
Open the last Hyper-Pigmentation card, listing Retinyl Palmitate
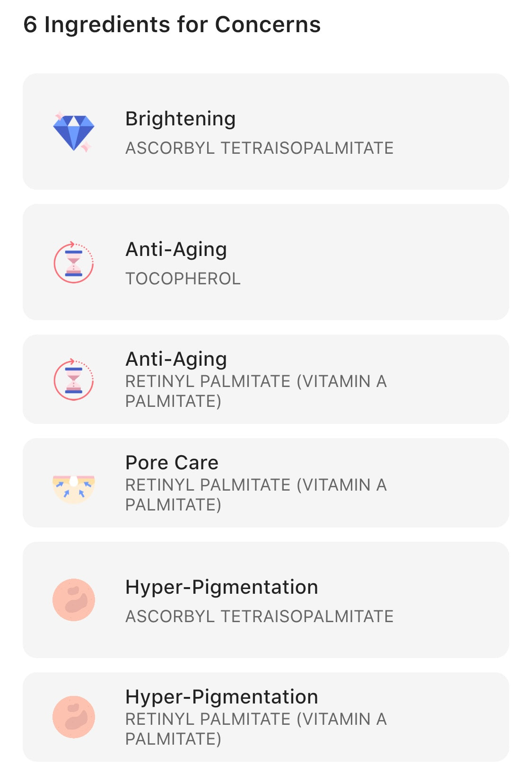tap(266, 717)
